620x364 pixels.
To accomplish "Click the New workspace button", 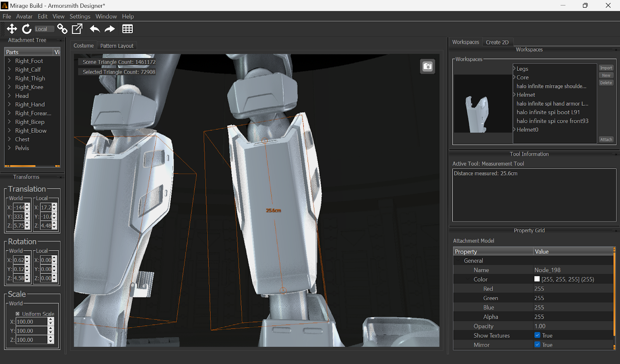I will pos(606,76).
